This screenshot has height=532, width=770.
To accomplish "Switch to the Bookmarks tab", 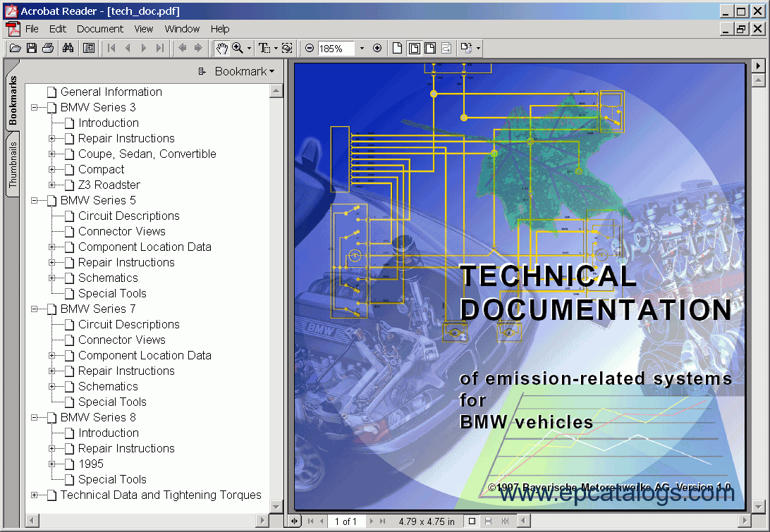I will pyautogui.click(x=13, y=100).
